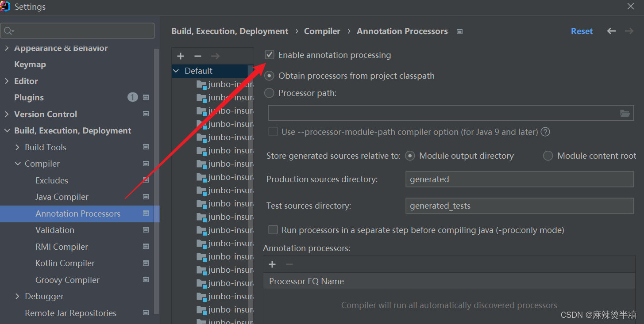Viewport: 644px width, 324px height.
Task: Click the remove annotation processor minus icon
Action: (289, 264)
